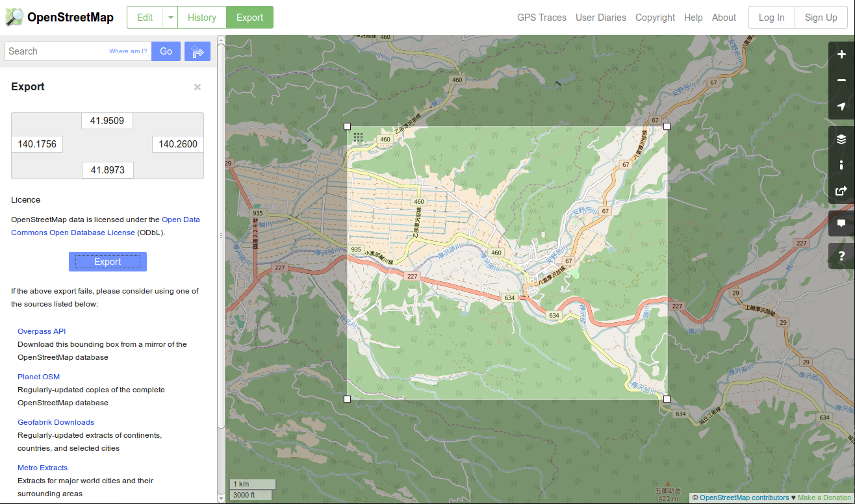Open User Diaries page
This screenshot has height=504, width=855.
[601, 18]
